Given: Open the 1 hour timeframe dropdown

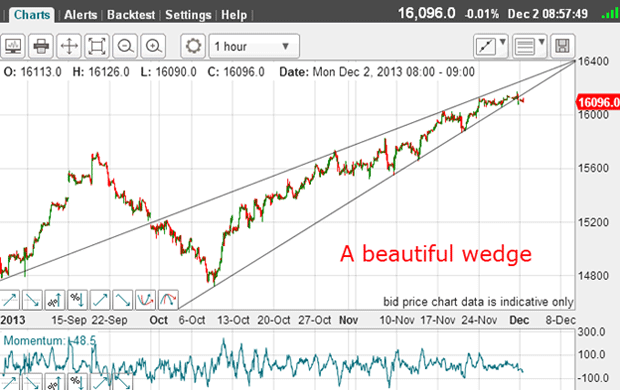Looking at the screenshot, I should (254, 46).
